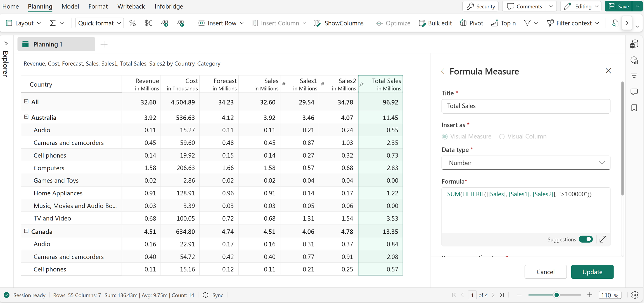Go to next page
Viewport: 644px width, 303px height.
pos(494,295)
